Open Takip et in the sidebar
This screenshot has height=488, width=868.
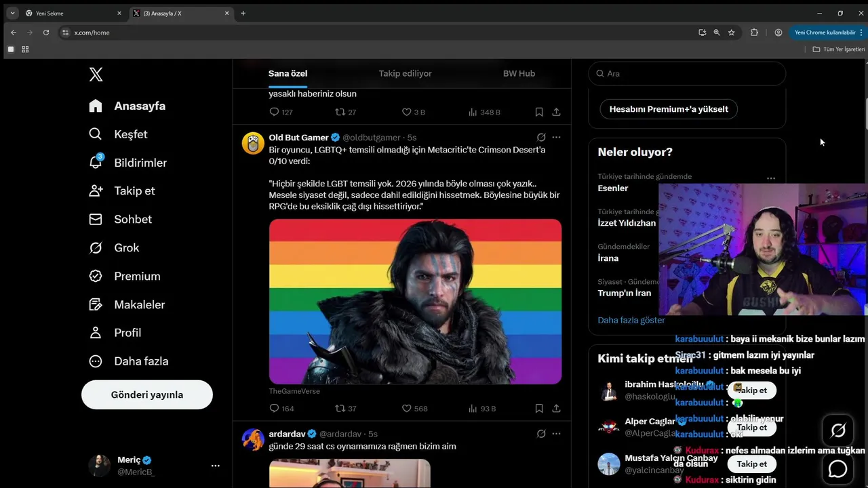(x=121, y=190)
